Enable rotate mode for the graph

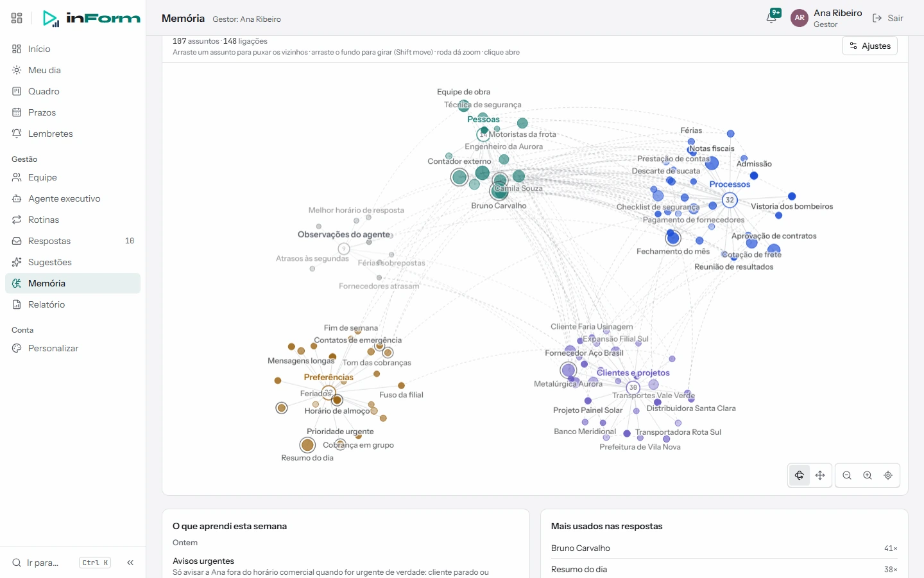click(x=800, y=475)
